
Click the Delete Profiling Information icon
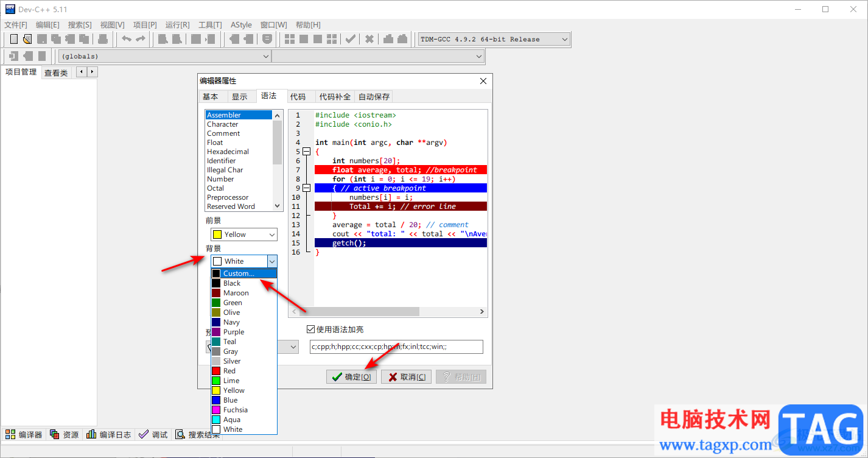click(x=402, y=39)
